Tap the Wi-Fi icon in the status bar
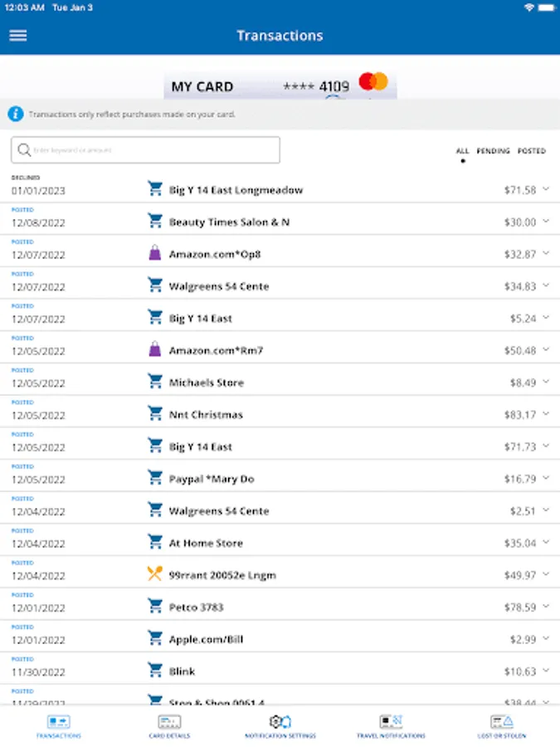This screenshot has width=560, height=747. point(529,7)
